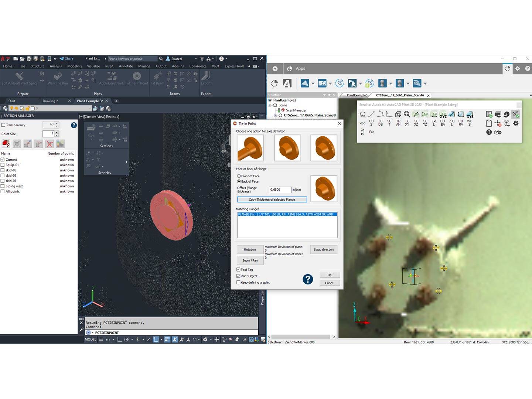Click the Zoom / Pan button

[250, 260]
